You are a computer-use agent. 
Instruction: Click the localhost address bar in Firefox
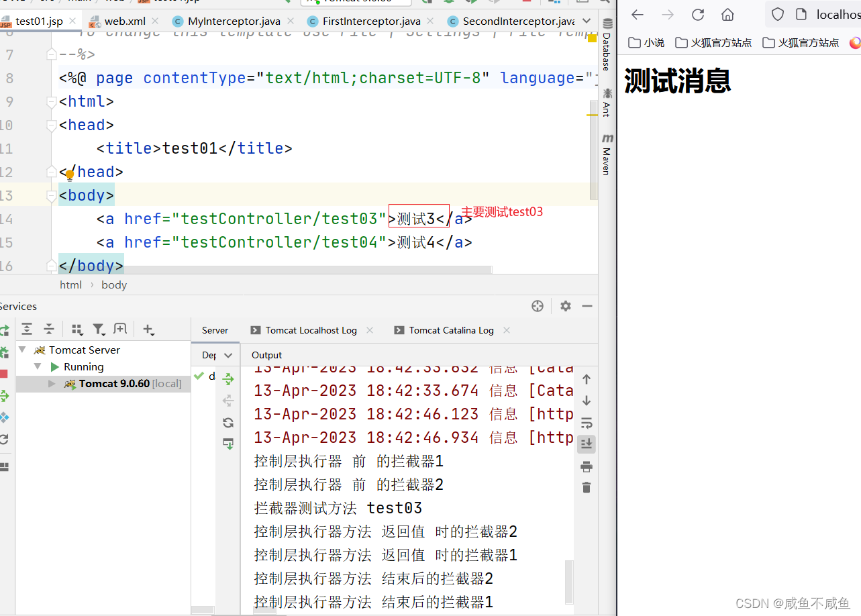(813, 14)
